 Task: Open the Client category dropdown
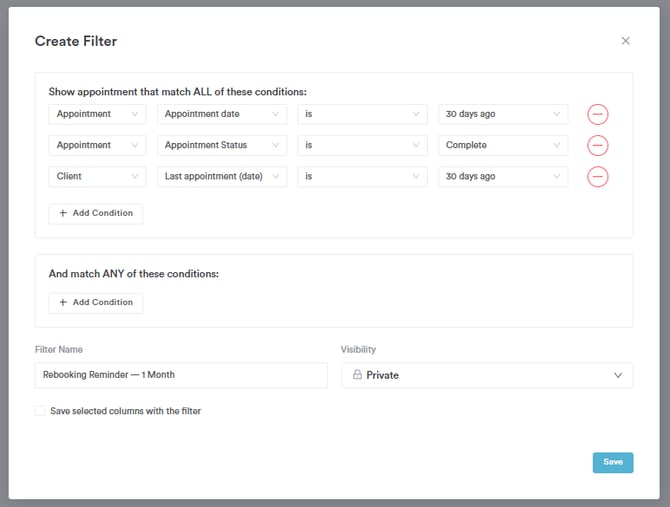tap(98, 177)
